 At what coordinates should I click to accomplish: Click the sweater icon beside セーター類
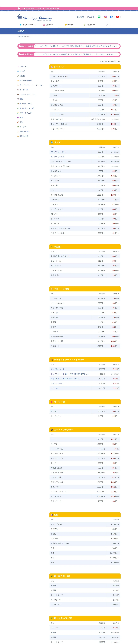tap(18, 90)
